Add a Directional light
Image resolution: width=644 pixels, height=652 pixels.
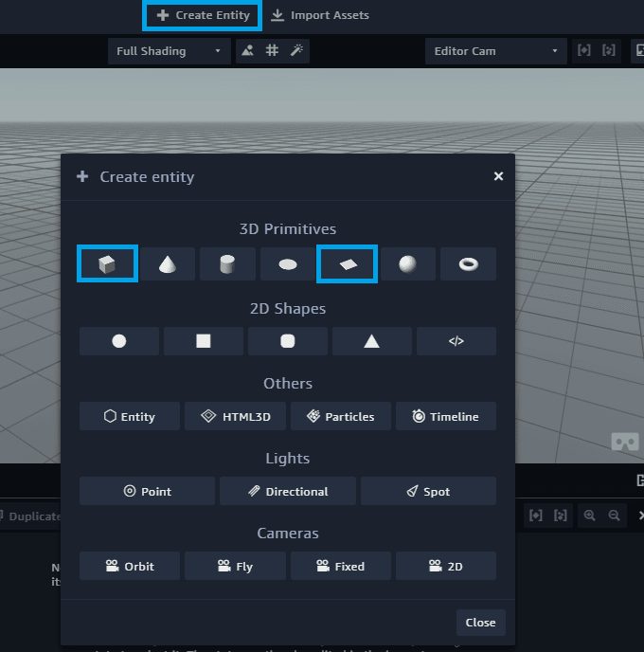point(288,491)
